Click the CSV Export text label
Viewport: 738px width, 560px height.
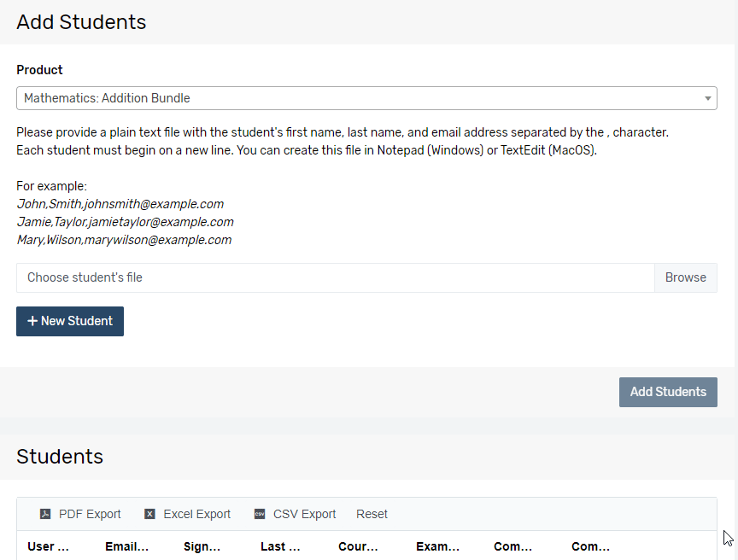click(305, 514)
